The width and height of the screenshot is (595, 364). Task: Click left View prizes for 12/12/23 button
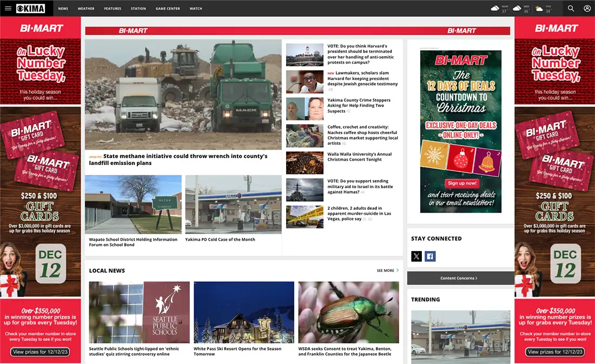(40, 352)
